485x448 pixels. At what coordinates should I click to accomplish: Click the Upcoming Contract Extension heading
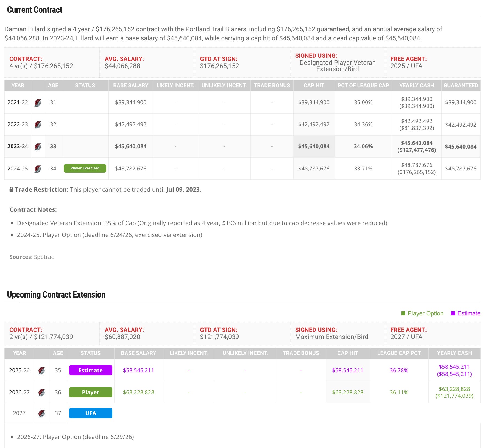(x=56, y=295)
